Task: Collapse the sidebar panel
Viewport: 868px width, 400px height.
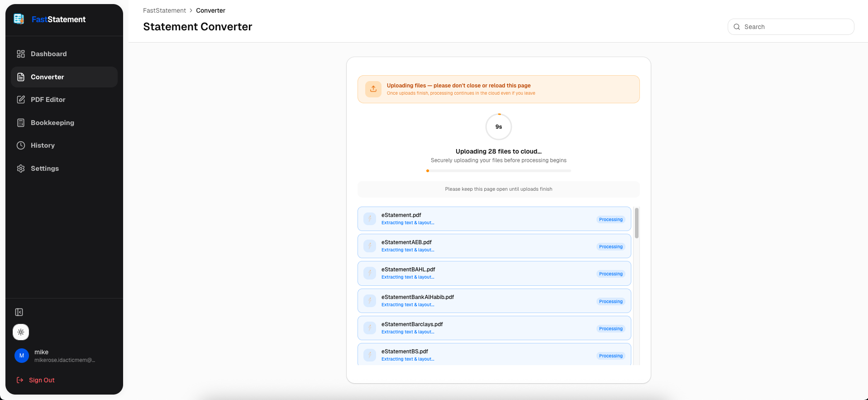Action: [19, 312]
